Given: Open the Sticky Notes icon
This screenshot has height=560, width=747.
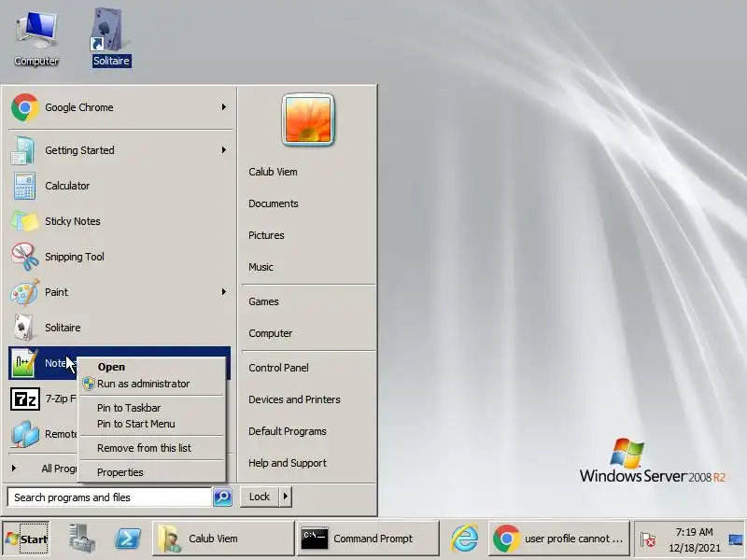Looking at the screenshot, I should [24, 221].
